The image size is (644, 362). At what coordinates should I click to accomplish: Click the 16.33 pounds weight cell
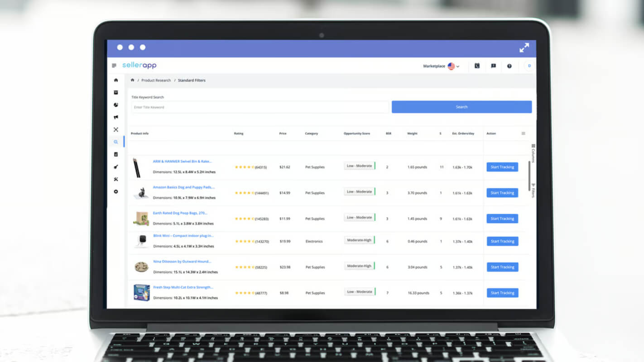[x=418, y=293]
